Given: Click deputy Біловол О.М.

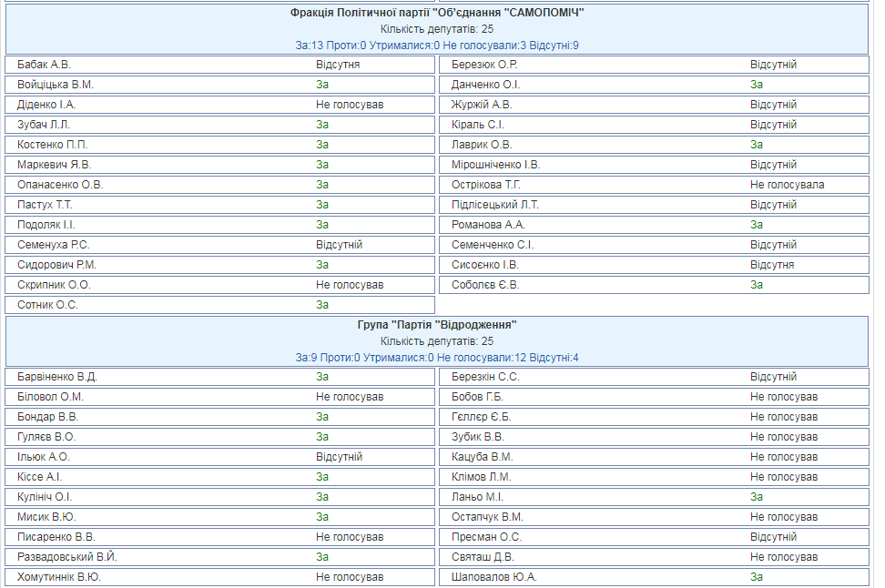Looking at the screenshot, I should (x=50, y=397).
